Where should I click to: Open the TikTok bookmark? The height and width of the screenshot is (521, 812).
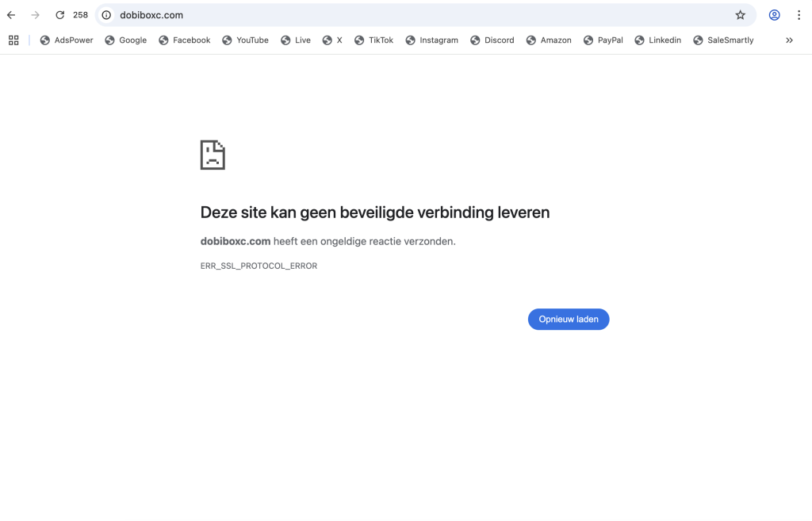pos(373,40)
